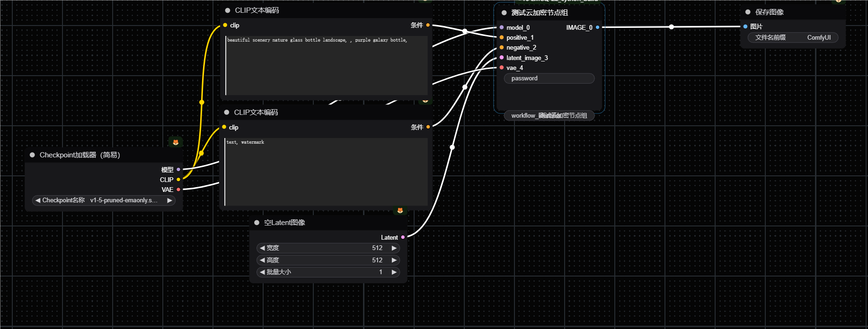Click the 图片 input port on 保存图像
This screenshot has width=868, height=329.
click(x=745, y=26)
